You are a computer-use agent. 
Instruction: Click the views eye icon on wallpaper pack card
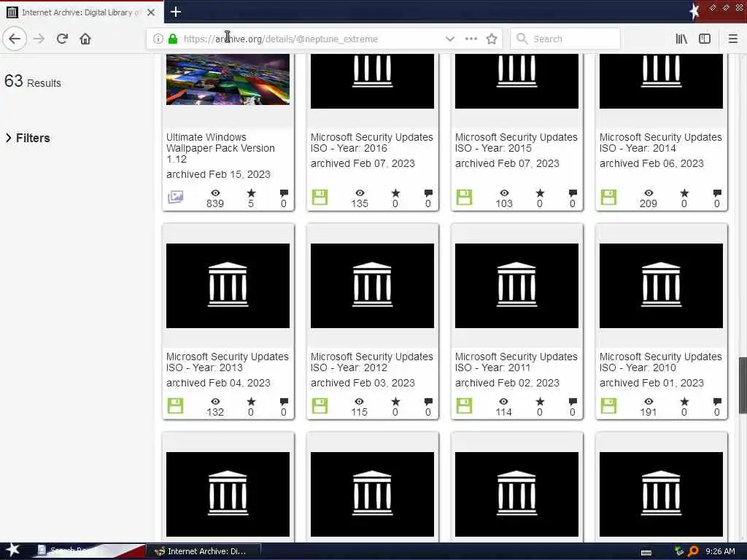tap(215, 192)
